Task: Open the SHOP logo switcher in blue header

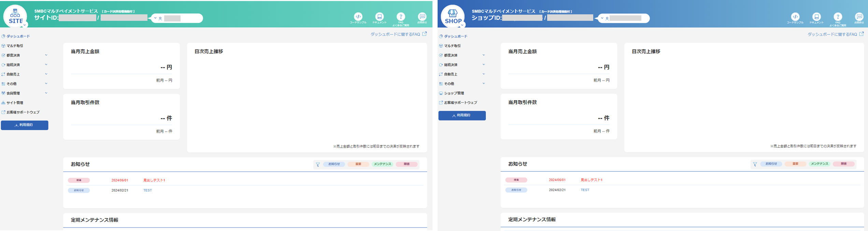Action: tap(453, 16)
